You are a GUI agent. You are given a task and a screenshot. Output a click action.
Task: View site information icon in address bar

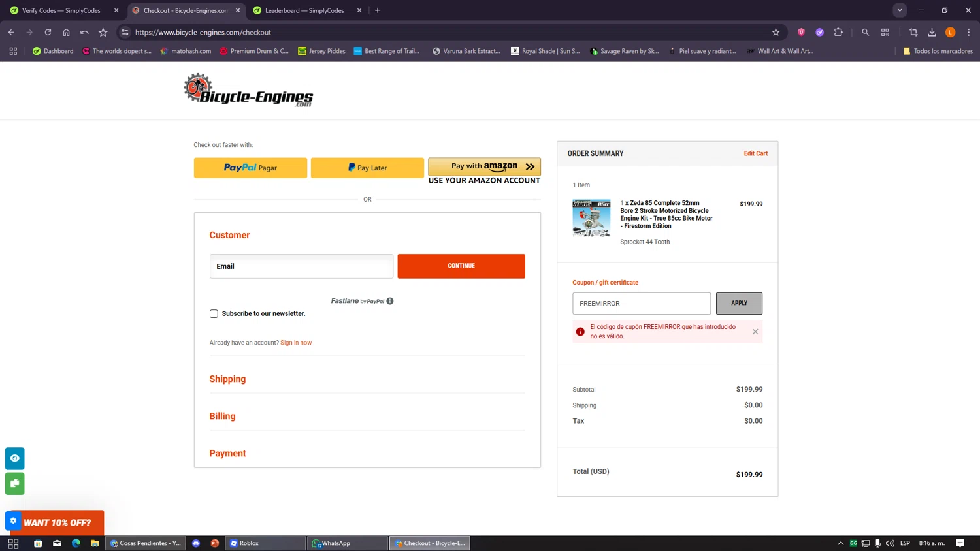[125, 32]
